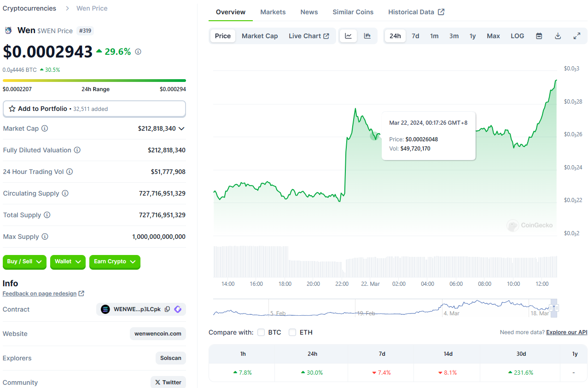
Task: Click the star icon in Add to Portfolio
Action: coord(12,109)
